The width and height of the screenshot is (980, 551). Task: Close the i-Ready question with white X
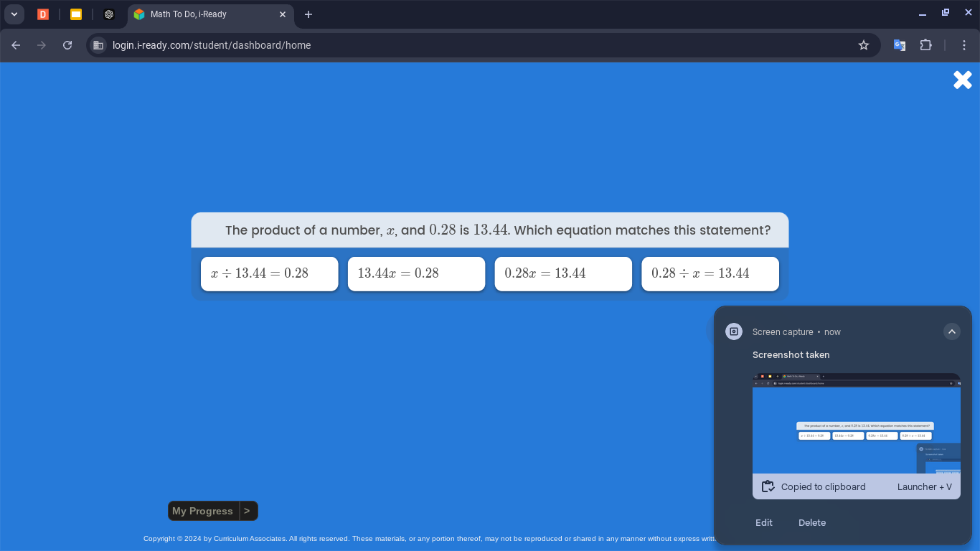coord(963,80)
